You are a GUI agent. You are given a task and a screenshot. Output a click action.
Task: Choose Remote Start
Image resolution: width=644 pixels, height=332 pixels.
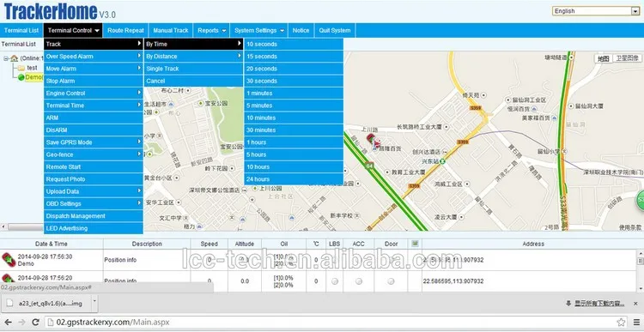(x=94, y=167)
